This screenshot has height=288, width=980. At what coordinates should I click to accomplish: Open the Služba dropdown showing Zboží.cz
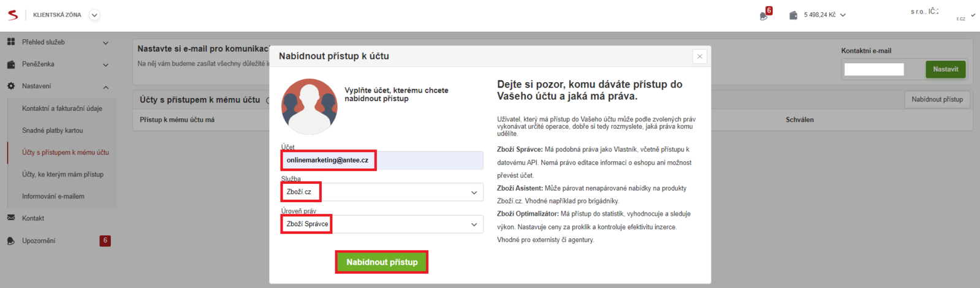[382, 192]
